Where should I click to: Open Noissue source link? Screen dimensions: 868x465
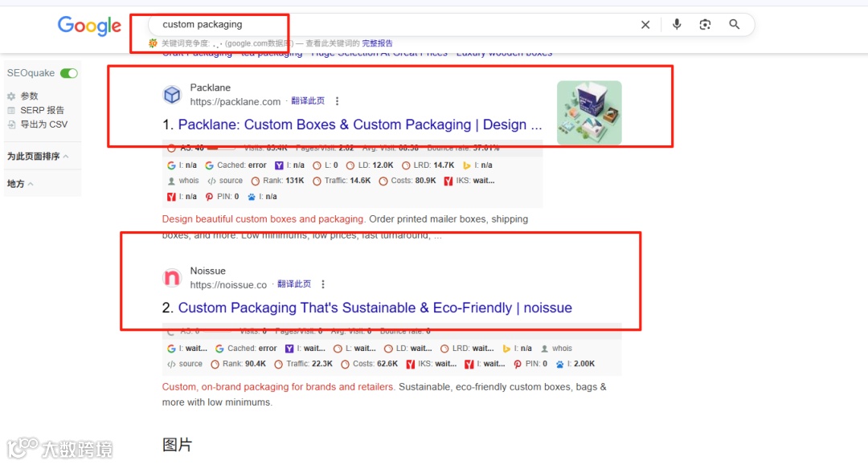pos(185,364)
